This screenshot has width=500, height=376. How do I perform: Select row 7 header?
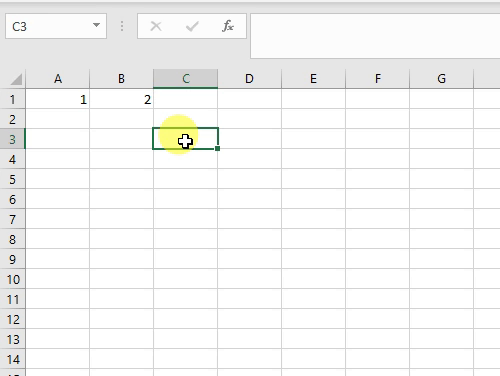point(13,219)
